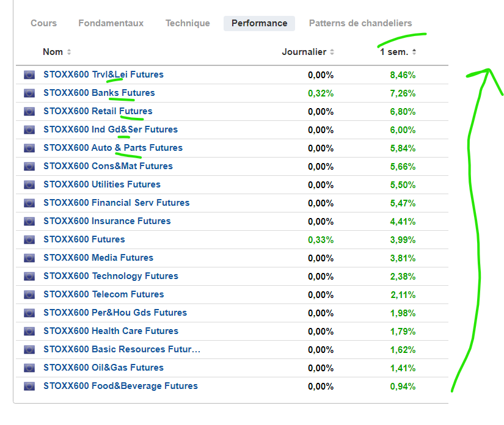Open Patterns de chandeliers tab
The width and height of the screenshot is (504, 425).
[360, 23]
